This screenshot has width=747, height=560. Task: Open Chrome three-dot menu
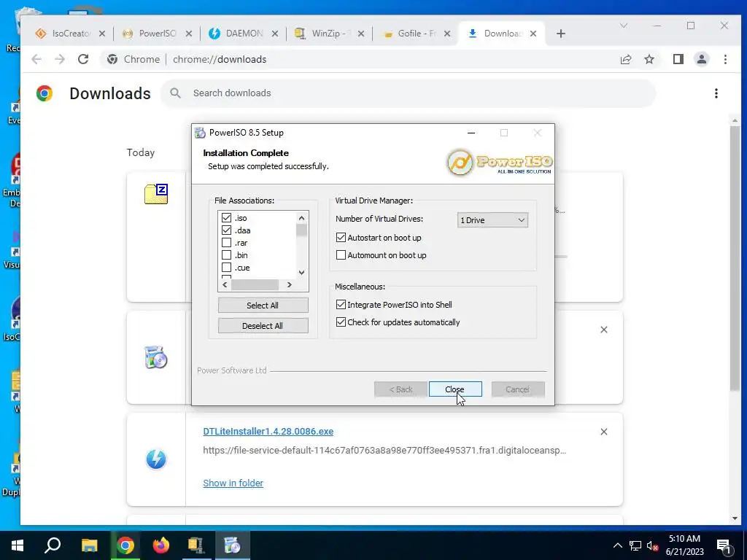725,59
